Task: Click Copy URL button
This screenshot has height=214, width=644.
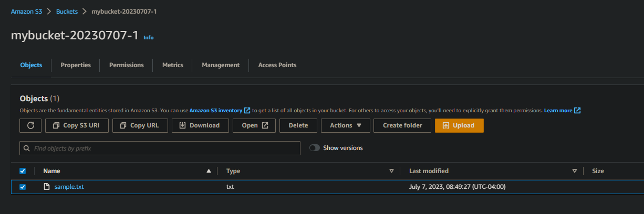Action: click(x=140, y=125)
